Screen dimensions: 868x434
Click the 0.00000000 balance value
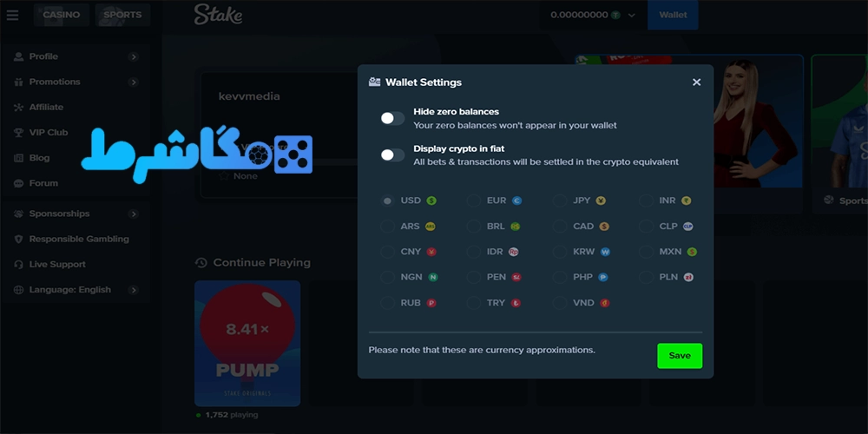pyautogui.click(x=579, y=15)
